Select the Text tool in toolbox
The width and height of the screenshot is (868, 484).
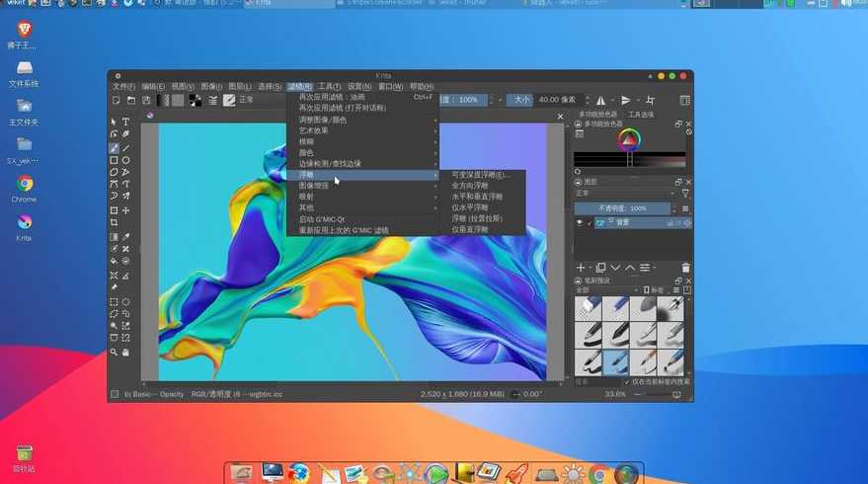(x=126, y=121)
